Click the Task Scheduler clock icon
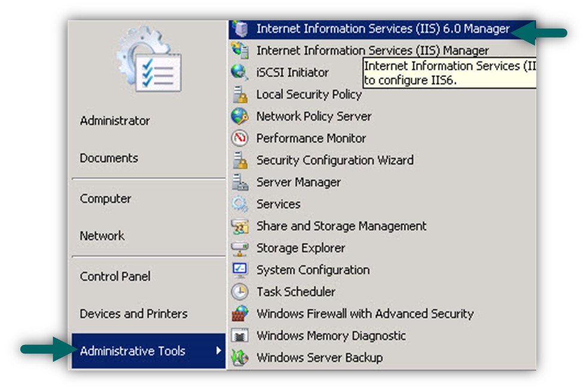The width and height of the screenshot is (587, 392). (240, 292)
